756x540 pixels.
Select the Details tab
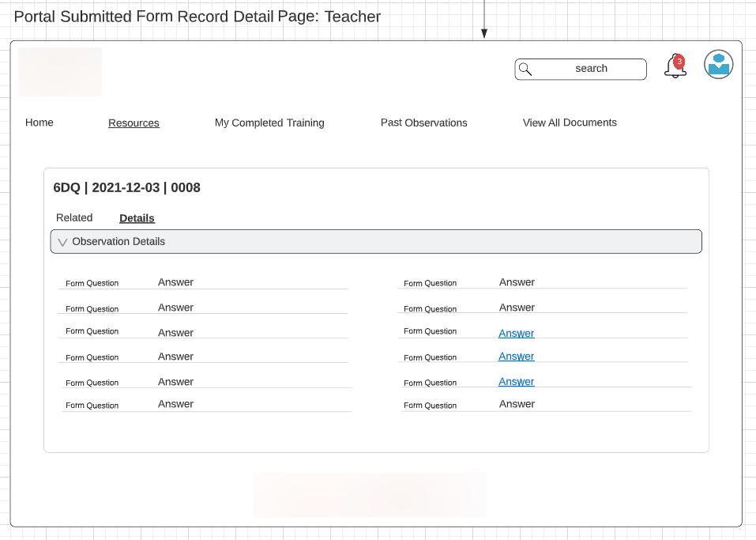(137, 218)
